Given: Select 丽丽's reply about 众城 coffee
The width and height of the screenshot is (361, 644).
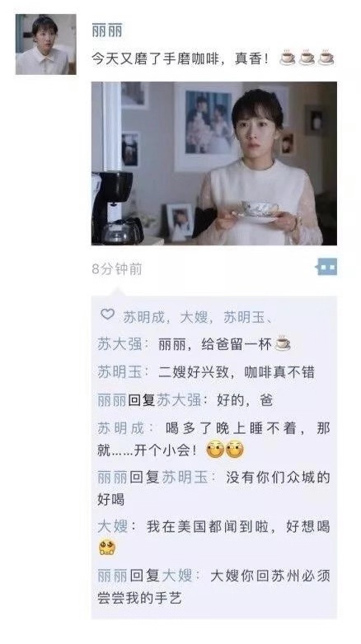Looking at the screenshot, I should pos(213,488).
